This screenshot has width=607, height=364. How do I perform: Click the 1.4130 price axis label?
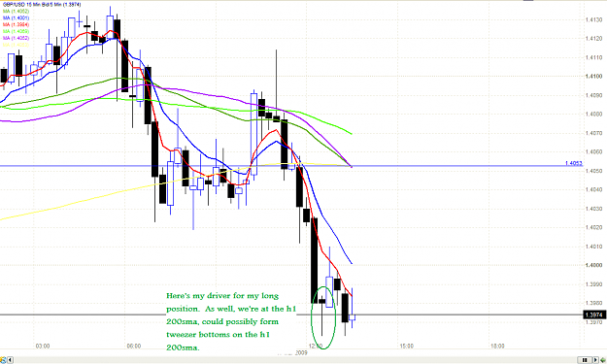click(x=593, y=19)
